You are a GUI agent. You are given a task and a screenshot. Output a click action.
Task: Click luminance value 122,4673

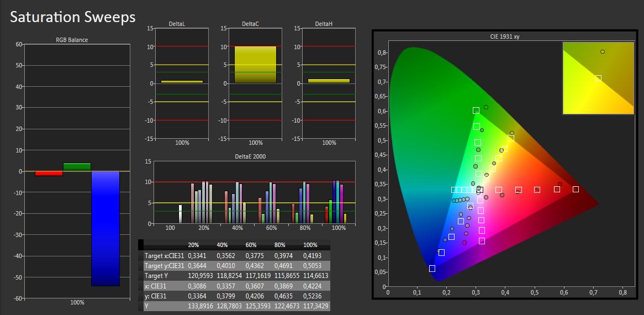287,306
